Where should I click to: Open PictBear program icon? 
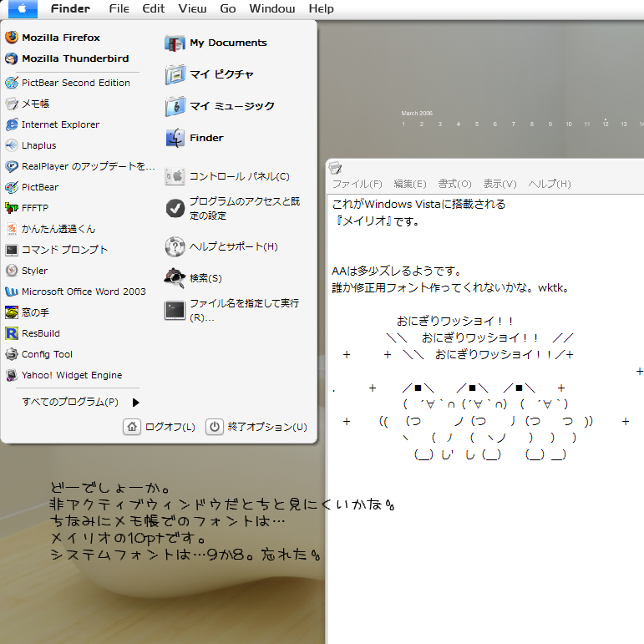pyautogui.click(x=12, y=187)
